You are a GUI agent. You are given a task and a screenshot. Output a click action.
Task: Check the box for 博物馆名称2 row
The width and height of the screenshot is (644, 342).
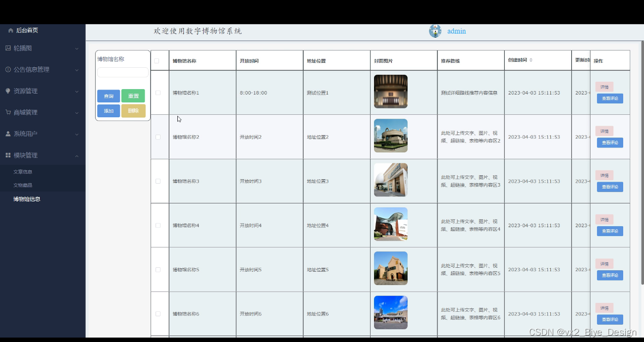[x=158, y=137]
